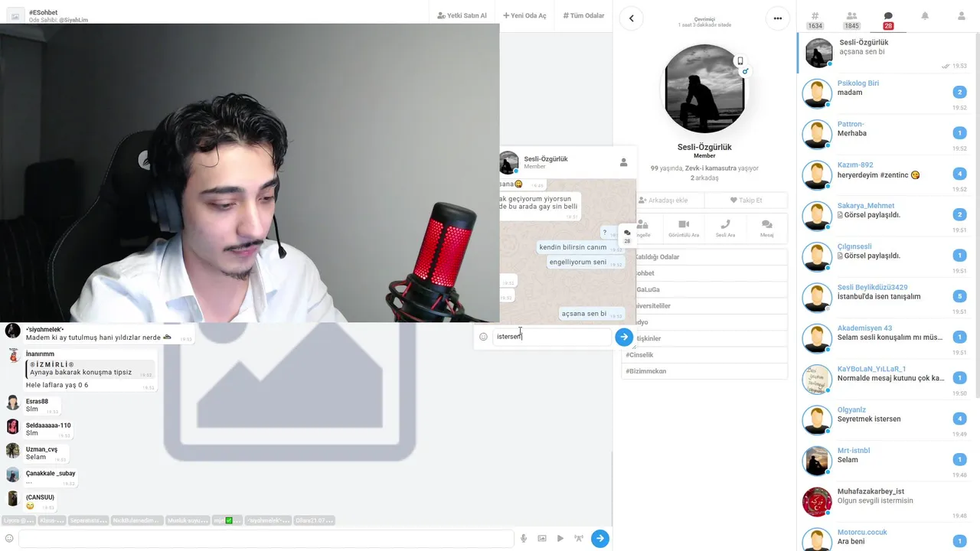Click the broadcast antenna icon in room bar
This screenshot has height=551, width=980.
pos(579,539)
